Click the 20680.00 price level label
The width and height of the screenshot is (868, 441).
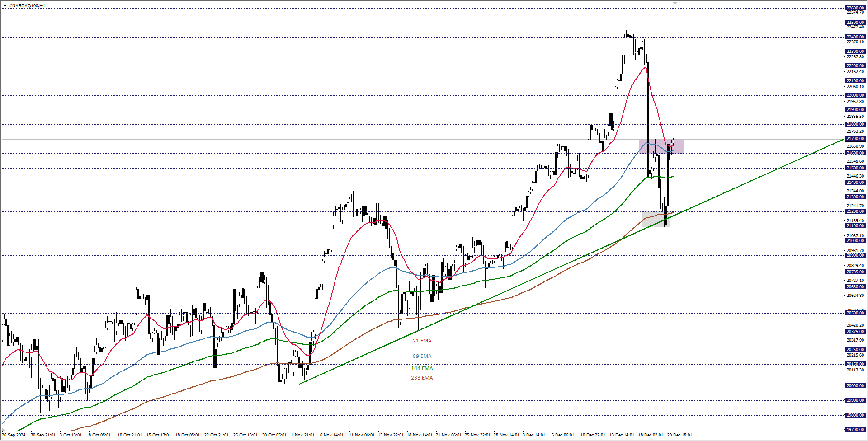pyautogui.click(x=855, y=287)
